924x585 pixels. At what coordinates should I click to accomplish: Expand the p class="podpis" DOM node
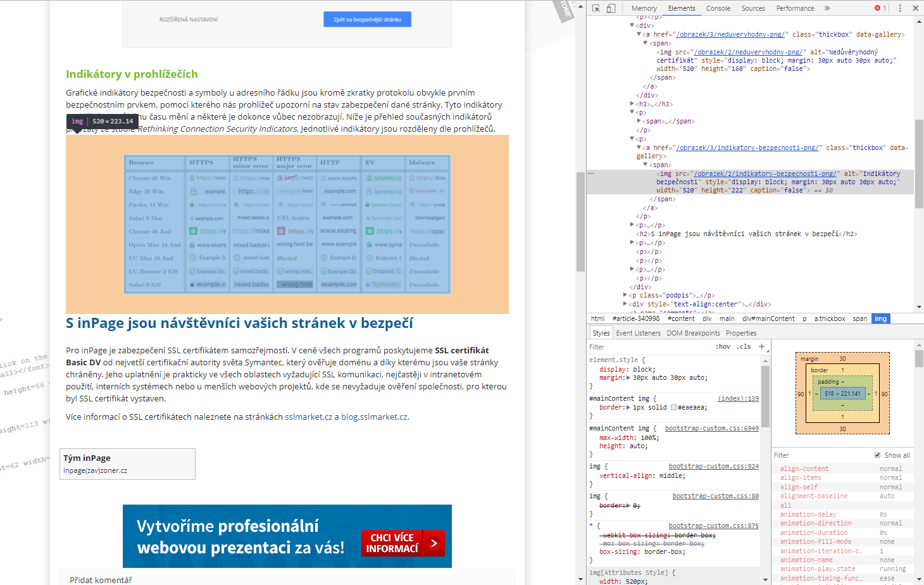626,295
